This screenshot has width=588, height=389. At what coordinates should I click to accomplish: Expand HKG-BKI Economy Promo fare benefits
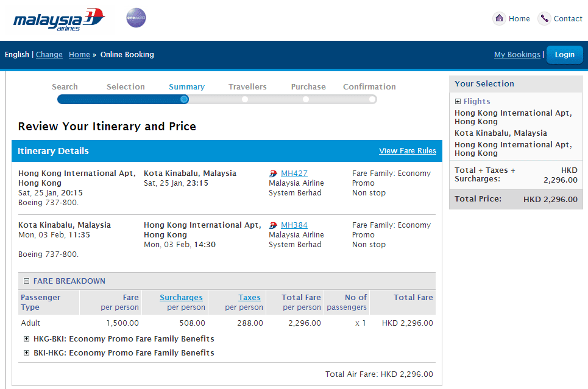(26, 339)
